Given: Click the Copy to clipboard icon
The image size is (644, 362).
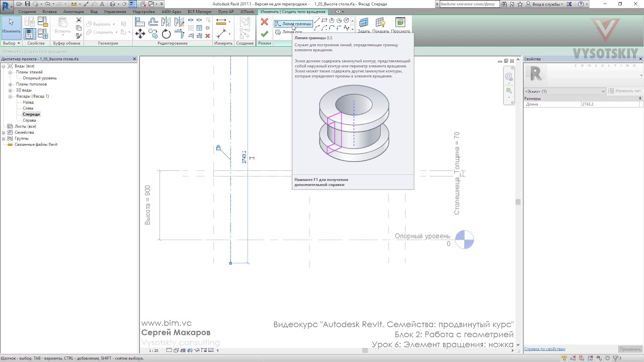Looking at the screenshot, I should [x=78, y=28].
